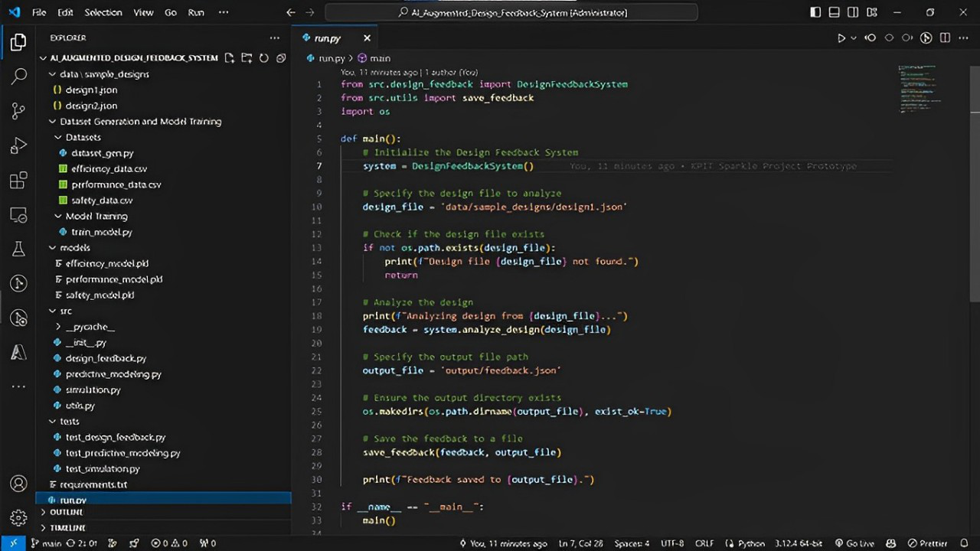This screenshot has width=980, height=551.
Task: Refresh the Explorer file tree
Action: (x=263, y=58)
